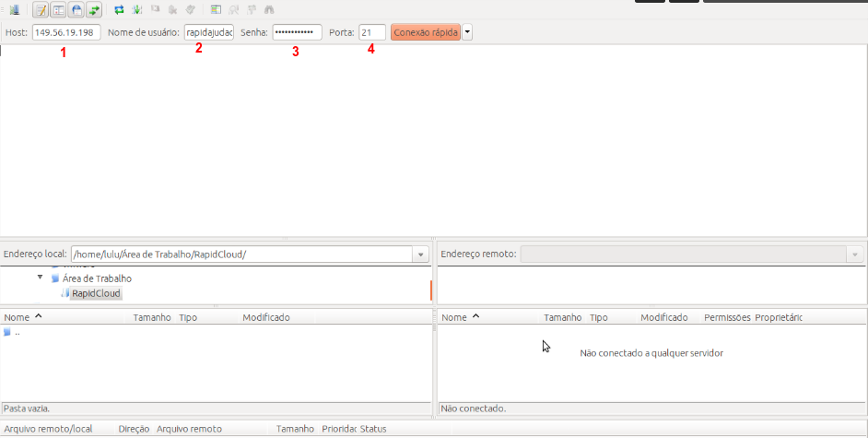Sort local files by Modificado column
Viewport: 868px width, 438px height.
coord(266,317)
